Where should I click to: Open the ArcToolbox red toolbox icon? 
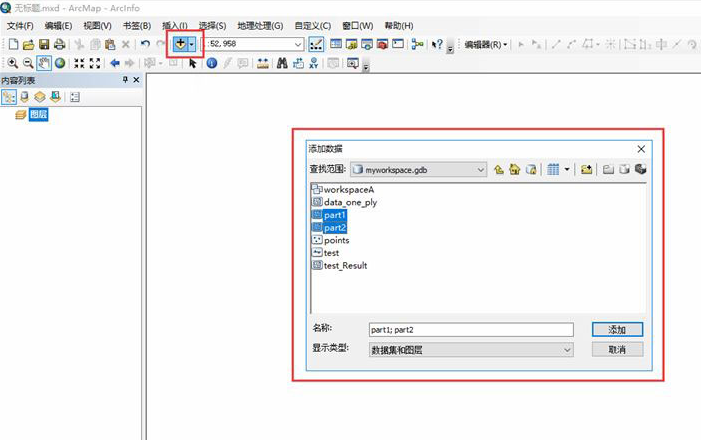382,44
